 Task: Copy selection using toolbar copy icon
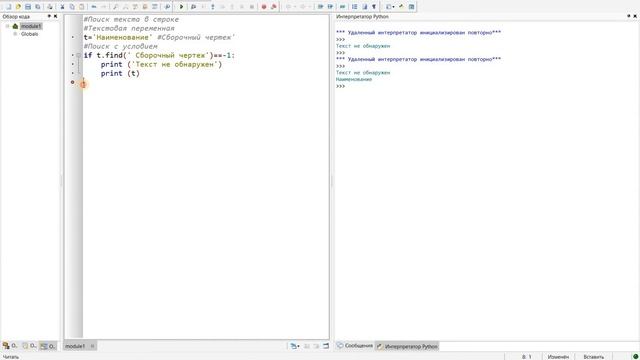point(72,7)
